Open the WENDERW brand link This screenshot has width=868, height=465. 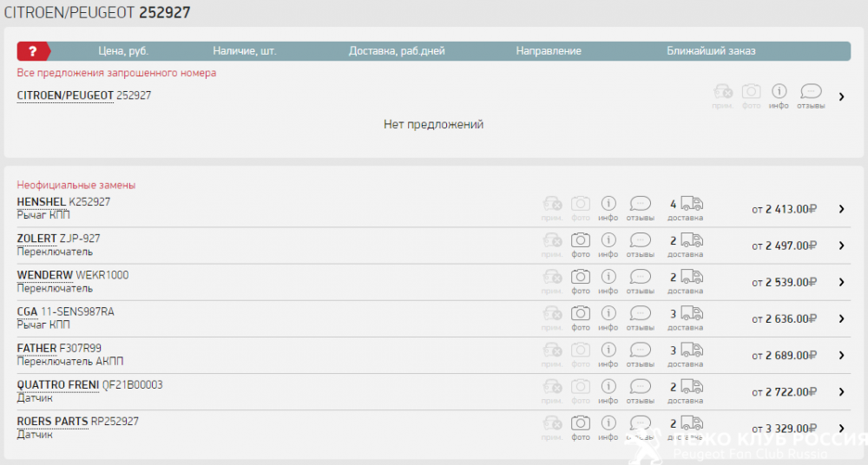(x=45, y=275)
